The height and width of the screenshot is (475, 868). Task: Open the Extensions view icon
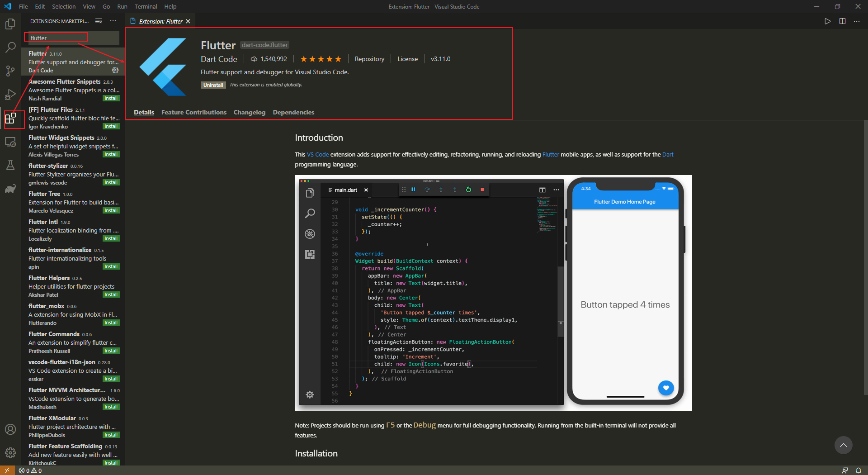(10, 119)
